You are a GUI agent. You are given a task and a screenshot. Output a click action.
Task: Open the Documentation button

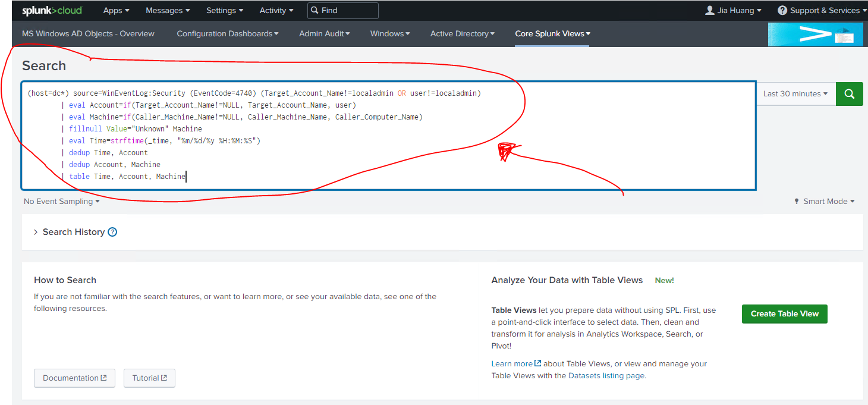tap(74, 378)
